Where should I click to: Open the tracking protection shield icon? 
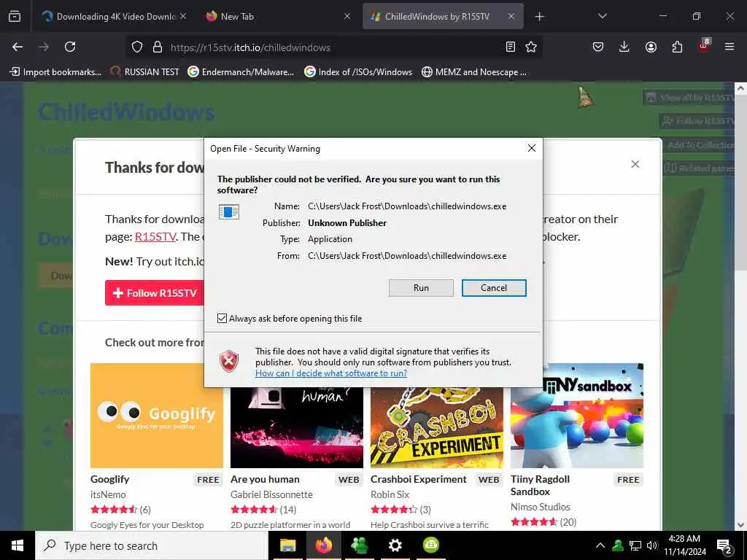tap(137, 47)
